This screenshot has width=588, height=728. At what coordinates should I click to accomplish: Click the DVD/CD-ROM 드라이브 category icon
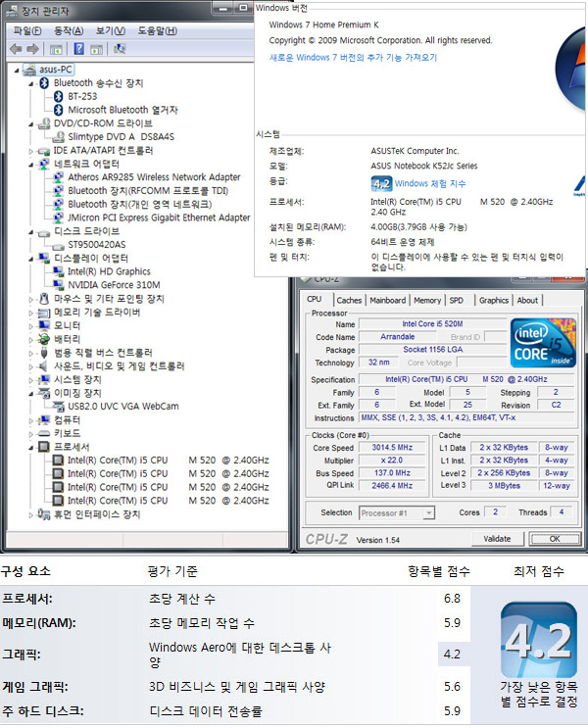(x=44, y=123)
